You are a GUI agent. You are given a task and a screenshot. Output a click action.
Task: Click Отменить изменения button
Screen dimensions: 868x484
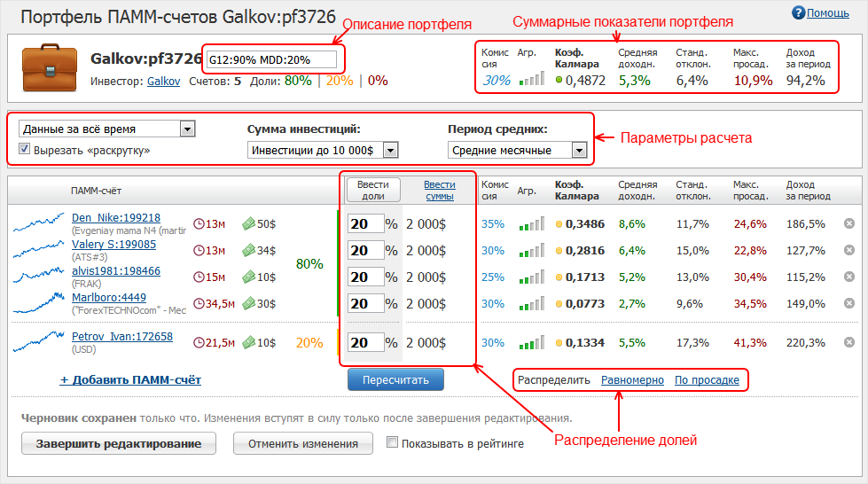pos(303,443)
